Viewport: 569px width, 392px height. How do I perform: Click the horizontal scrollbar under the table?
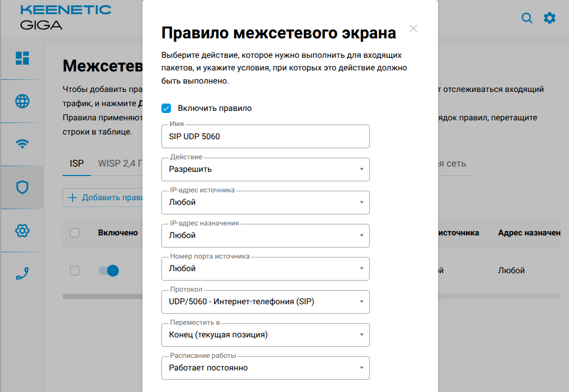102,296
